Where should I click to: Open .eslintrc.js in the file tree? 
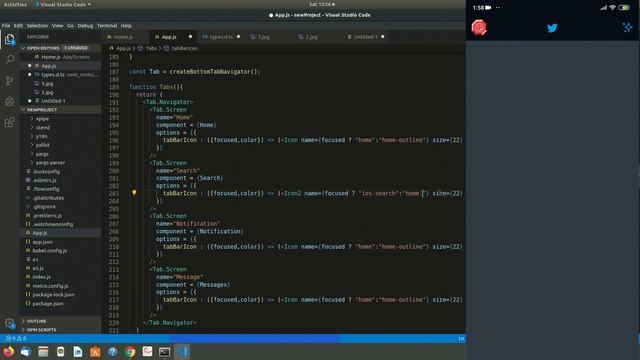click(x=60, y=180)
